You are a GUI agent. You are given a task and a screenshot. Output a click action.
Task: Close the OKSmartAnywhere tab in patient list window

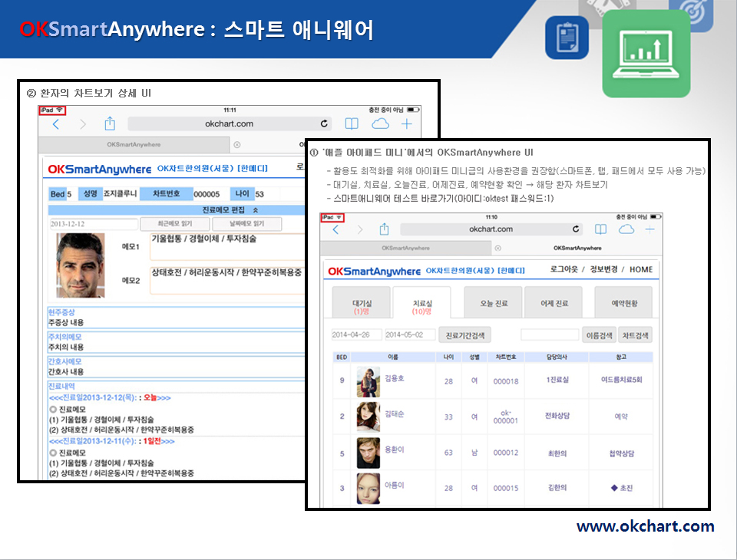coord(497,248)
